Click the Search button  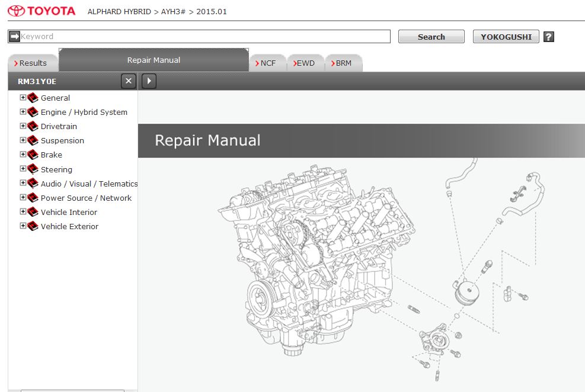pos(431,36)
